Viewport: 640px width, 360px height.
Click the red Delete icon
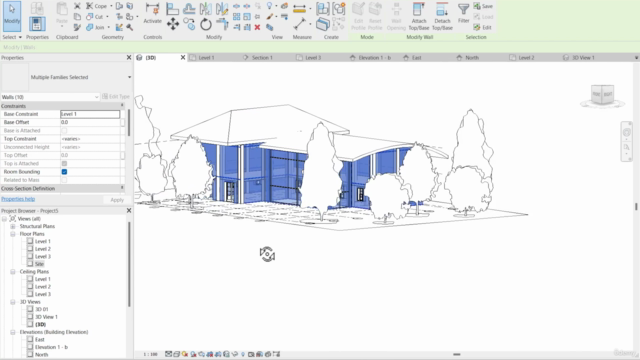coord(257,27)
